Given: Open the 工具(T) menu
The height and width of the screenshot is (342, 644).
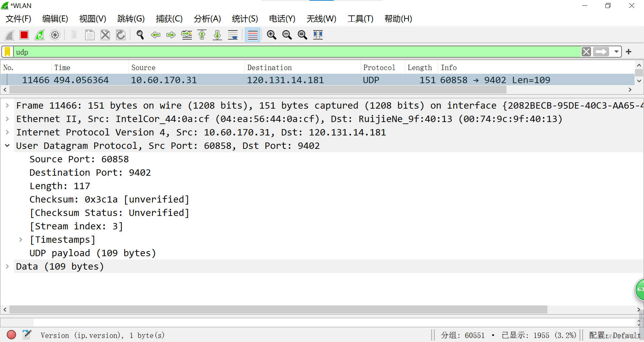Looking at the screenshot, I should pos(361,19).
